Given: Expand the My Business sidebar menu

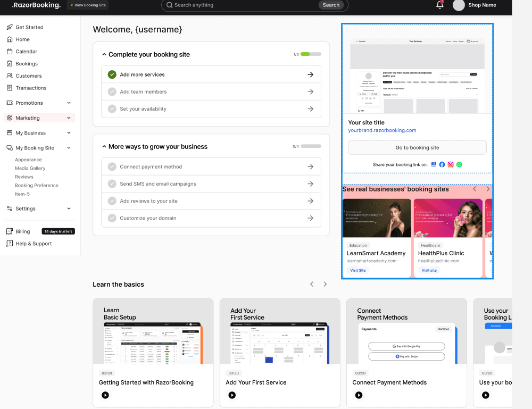Looking at the screenshot, I should point(69,133).
